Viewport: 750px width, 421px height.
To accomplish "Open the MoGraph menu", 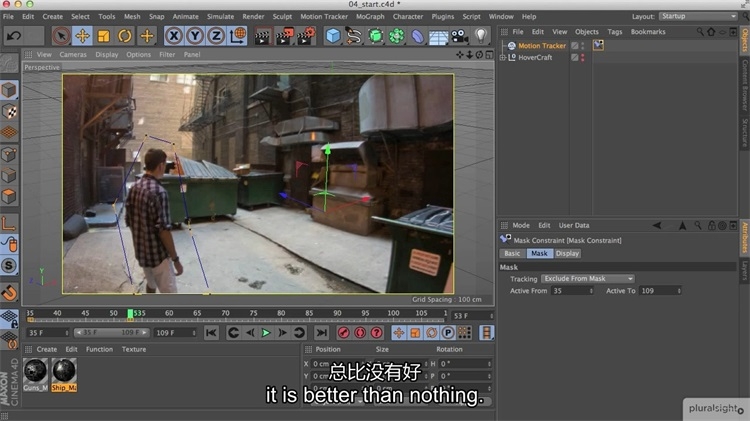I will coord(370,16).
